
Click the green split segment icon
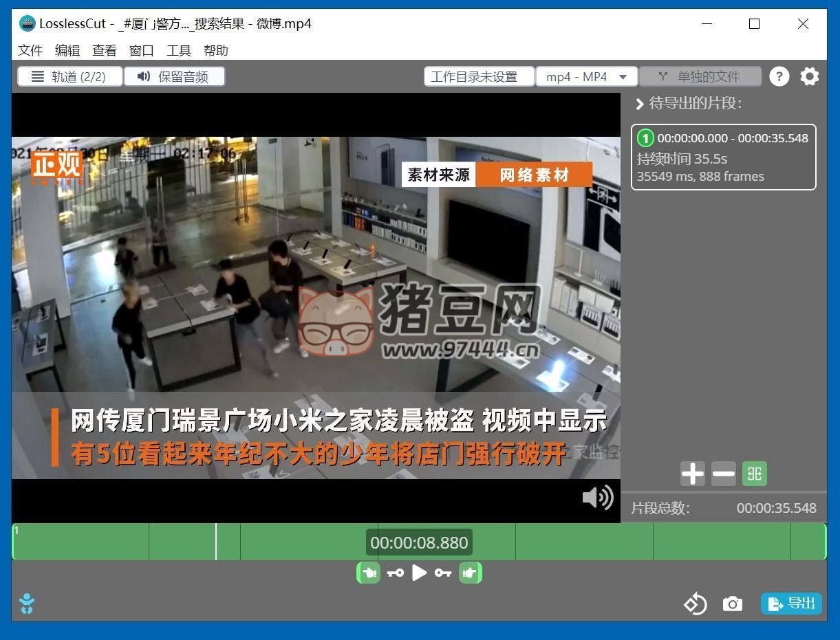pos(755,474)
